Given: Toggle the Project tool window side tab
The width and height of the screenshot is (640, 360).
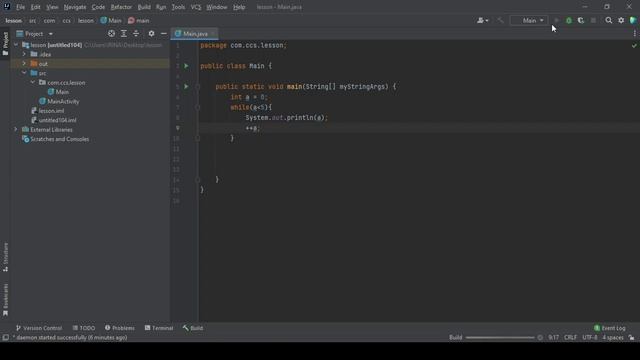Looking at the screenshot, I should (x=5, y=44).
